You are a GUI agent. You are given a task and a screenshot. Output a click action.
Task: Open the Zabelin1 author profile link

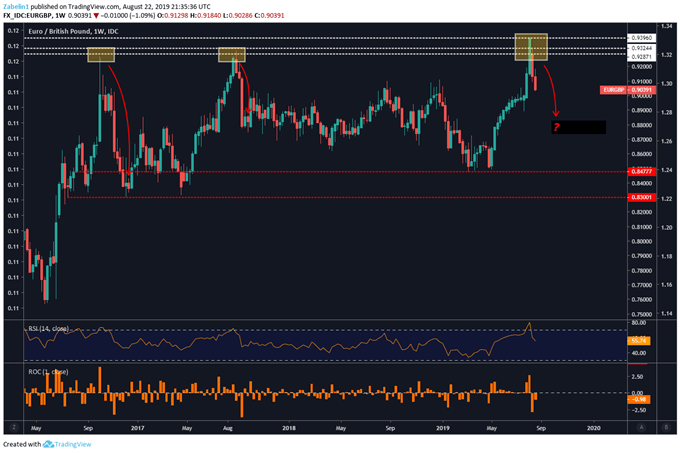[x=16, y=7]
